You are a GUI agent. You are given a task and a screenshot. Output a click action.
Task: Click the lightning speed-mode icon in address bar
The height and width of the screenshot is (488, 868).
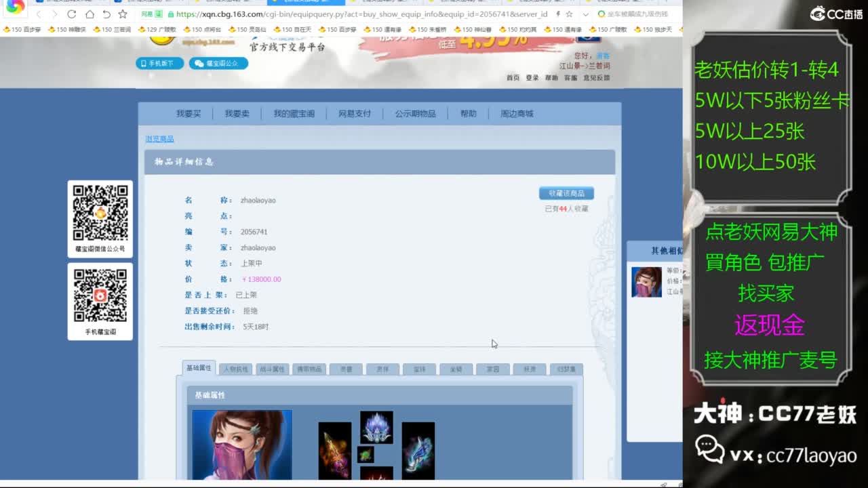[x=557, y=14]
